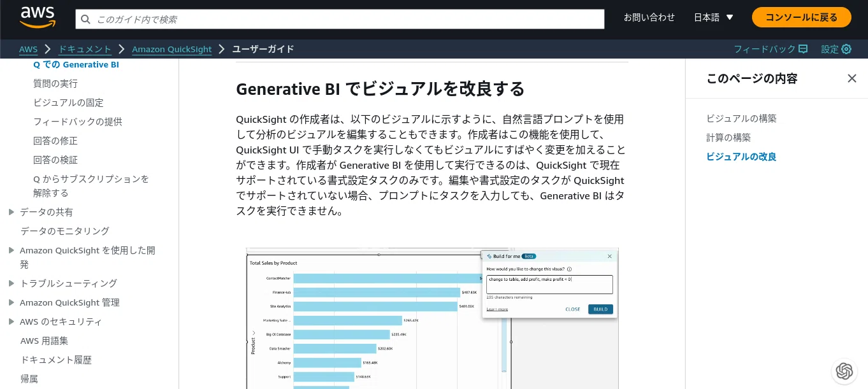
Task: Close the 'このページの内容' panel
Action: 852,78
